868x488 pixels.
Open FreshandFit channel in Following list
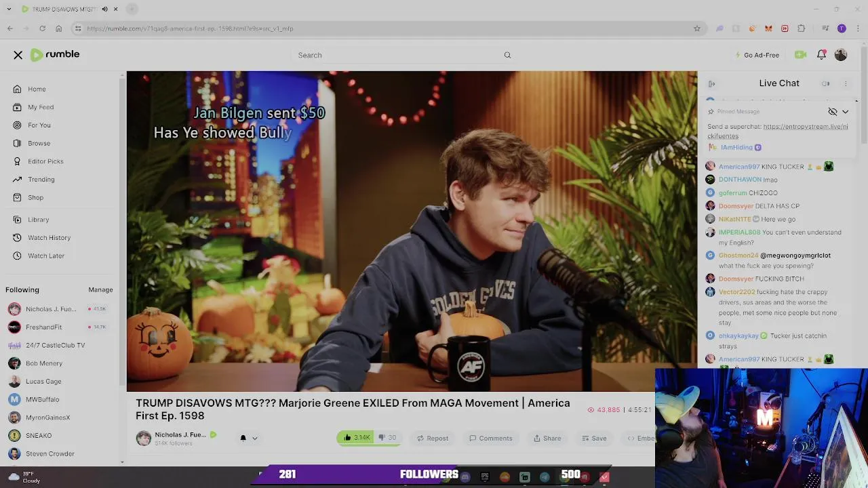tap(43, 327)
